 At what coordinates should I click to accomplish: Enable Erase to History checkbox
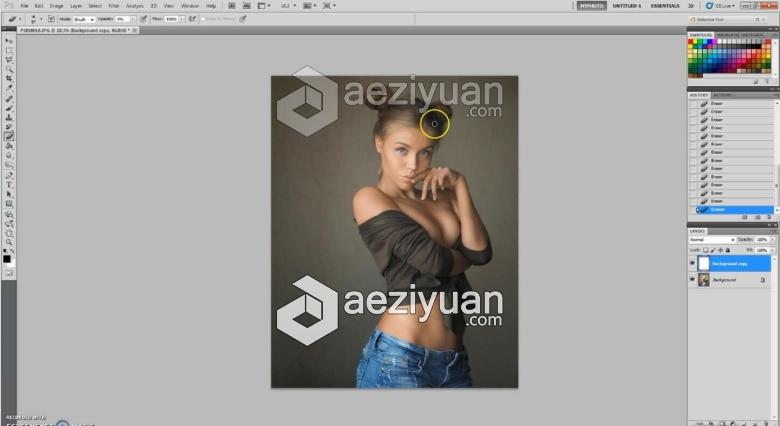click(x=203, y=19)
